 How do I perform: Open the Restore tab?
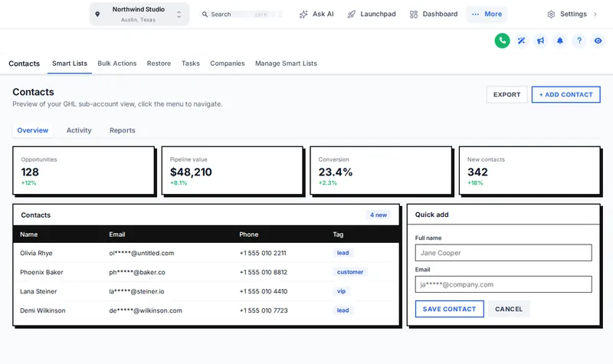pos(159,64)
